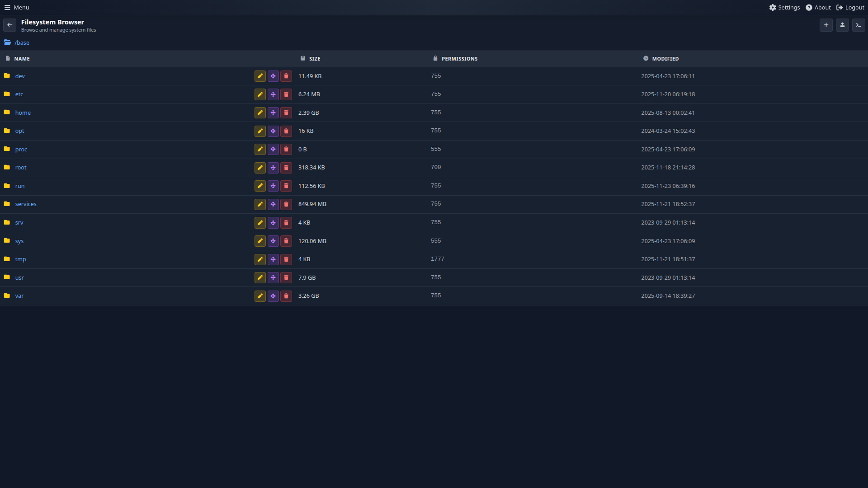Open Settings from the gear icon
The image size is (868, 488).
tap(784, 7)
